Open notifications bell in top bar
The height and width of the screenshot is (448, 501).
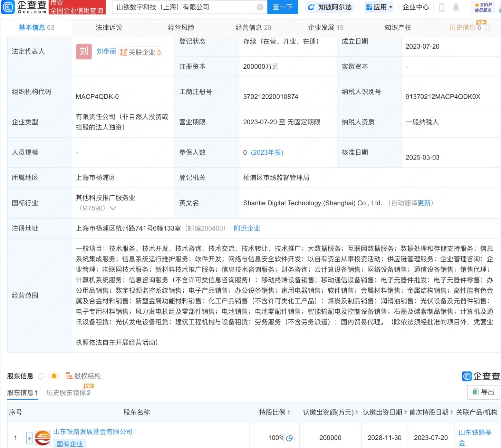click(456, 7)
